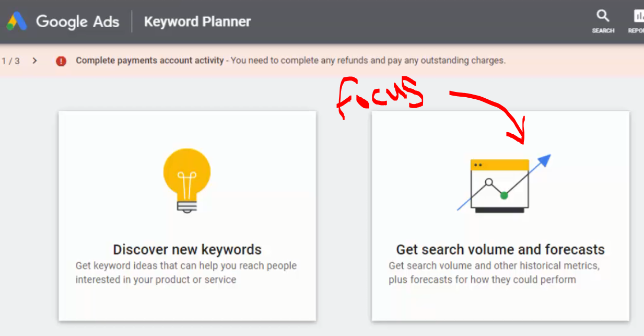
Task: Click the historical metrics description text
Action: click(x=494, y=272)
